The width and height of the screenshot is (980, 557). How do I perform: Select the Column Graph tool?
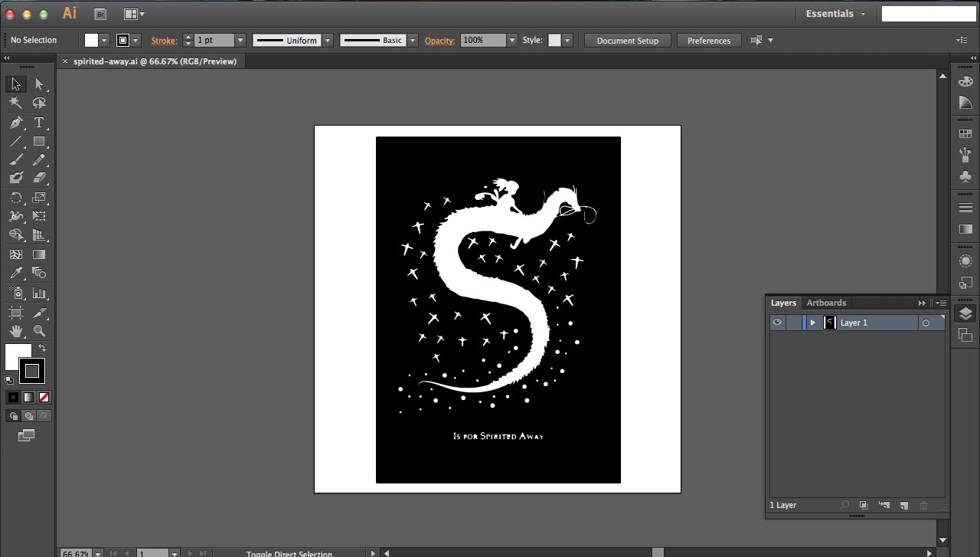tap(39, 293)
